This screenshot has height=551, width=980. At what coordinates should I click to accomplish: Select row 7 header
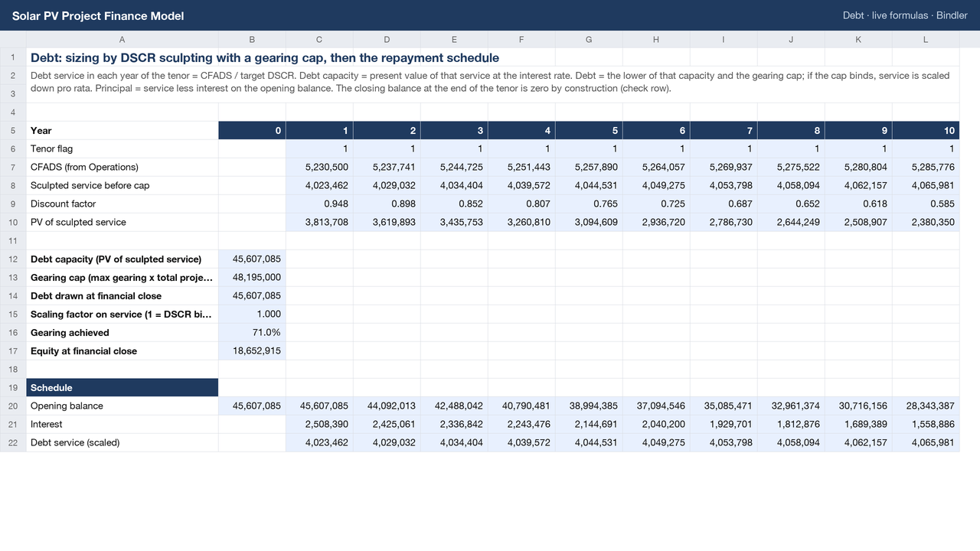13,167
